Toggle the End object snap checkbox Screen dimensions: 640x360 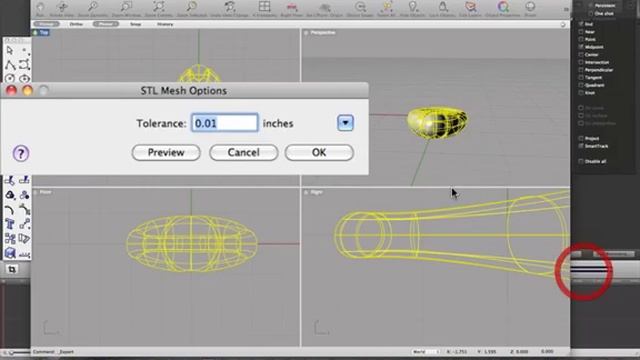pyautogui.click(x=581, y=24)
